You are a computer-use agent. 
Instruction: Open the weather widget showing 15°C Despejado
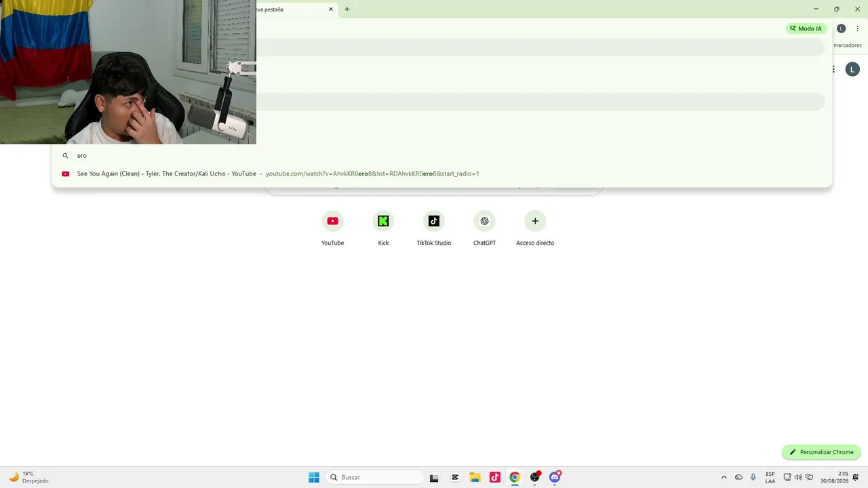coord(30,477)
